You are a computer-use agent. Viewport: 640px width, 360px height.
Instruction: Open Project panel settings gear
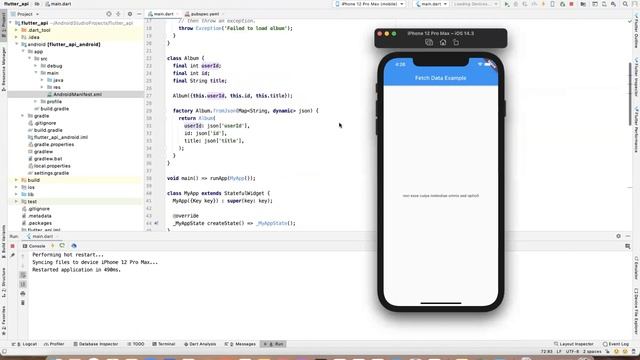pyautogui.click(x=130, y=14)
